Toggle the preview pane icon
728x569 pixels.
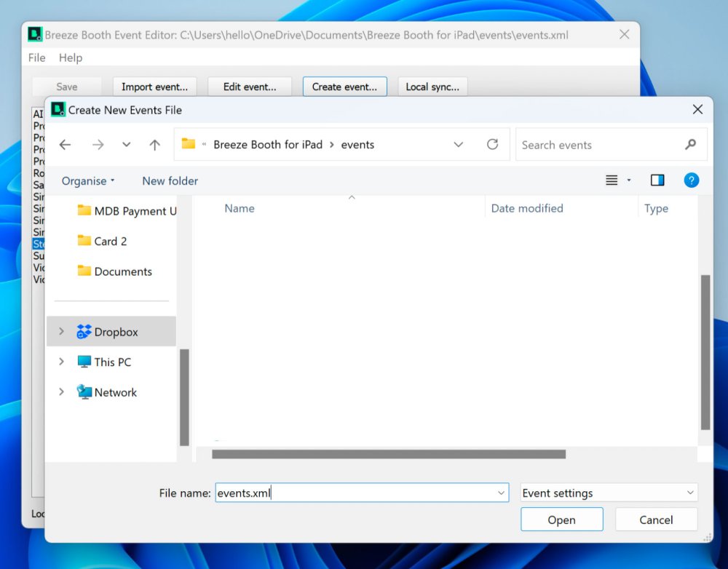pyautogui.click(x=657, y=180)
